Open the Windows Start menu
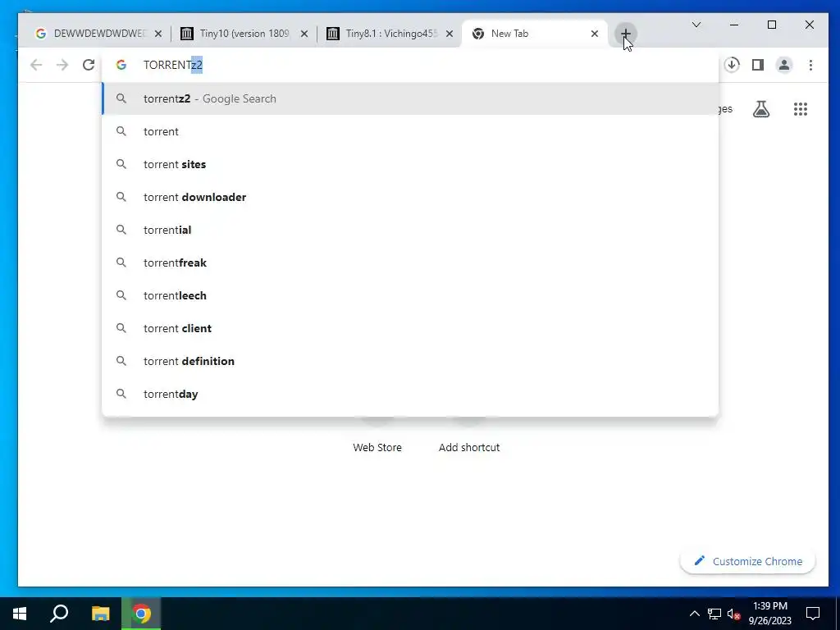The height and width of the screenshot is (630, 840). [20, 614]
